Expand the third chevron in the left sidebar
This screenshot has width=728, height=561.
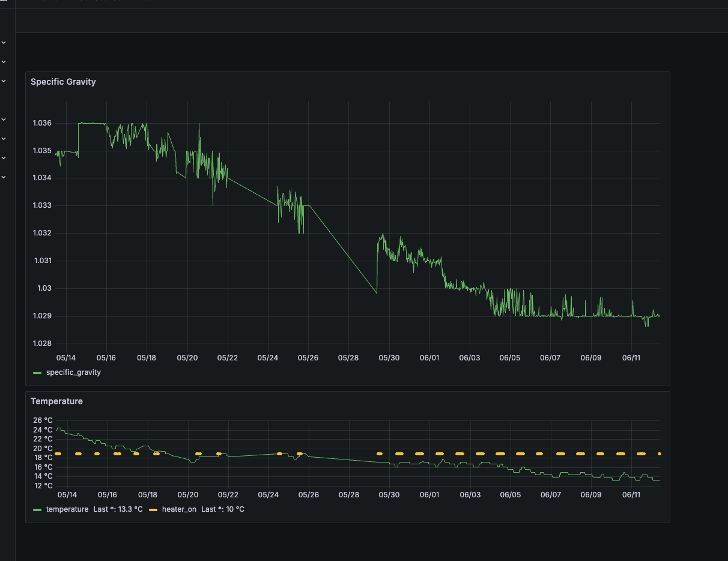point(4,81)
